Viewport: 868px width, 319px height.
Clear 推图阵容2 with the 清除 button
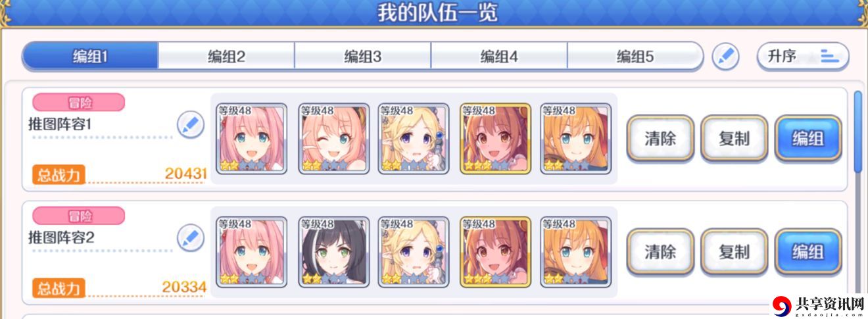pos(660,252)
